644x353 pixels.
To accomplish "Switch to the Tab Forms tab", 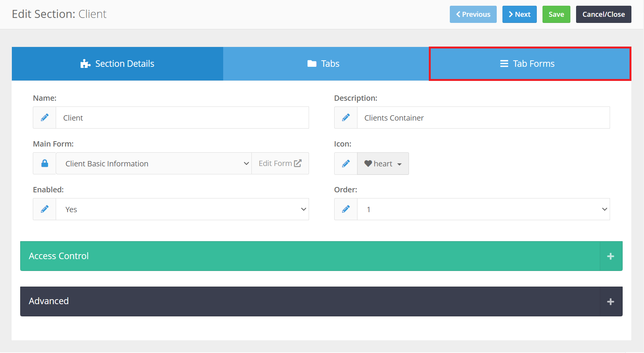I will pos(530,64).
